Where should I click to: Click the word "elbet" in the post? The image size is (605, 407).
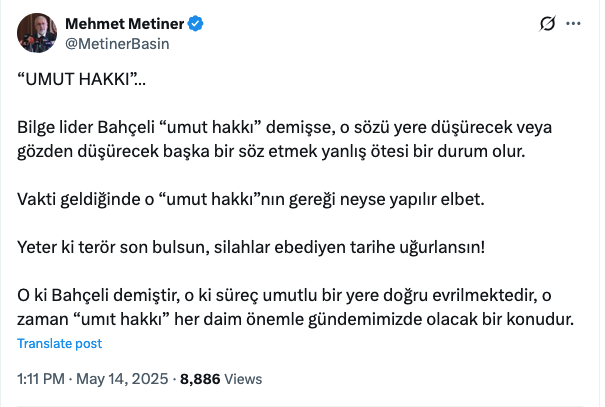462,200
